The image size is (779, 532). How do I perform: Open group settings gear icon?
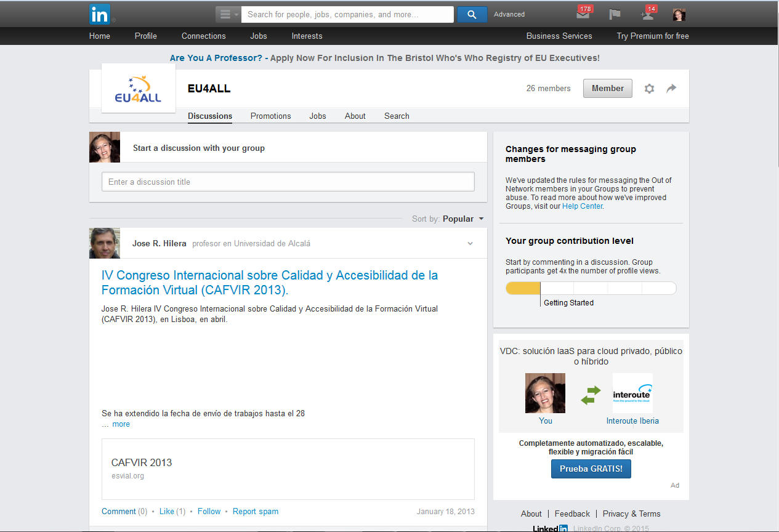tap(649, 89)
